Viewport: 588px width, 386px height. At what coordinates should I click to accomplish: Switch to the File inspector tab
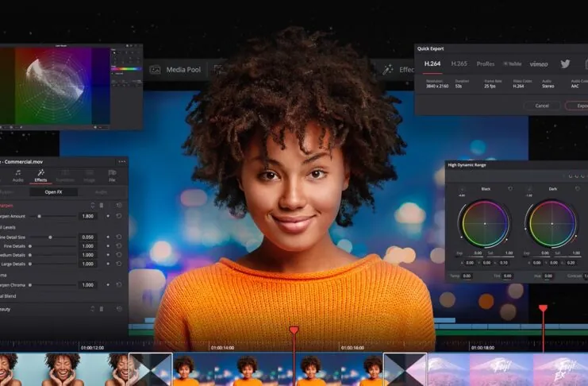point(112,176)
